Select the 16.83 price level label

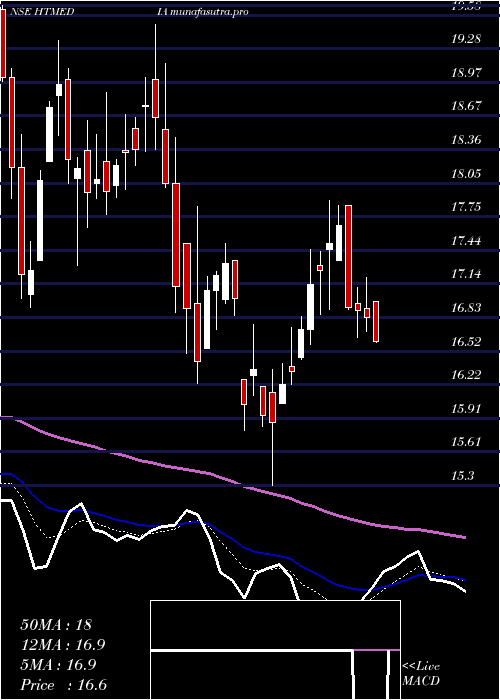[466, 308]
